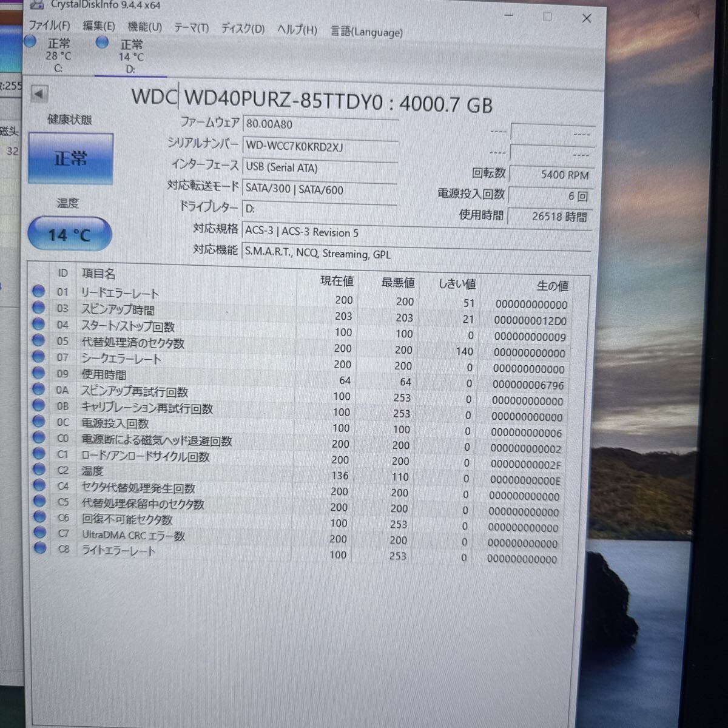Click the previous disk arrow button
The width and height of the screenshot is (728, 728).
39,94
